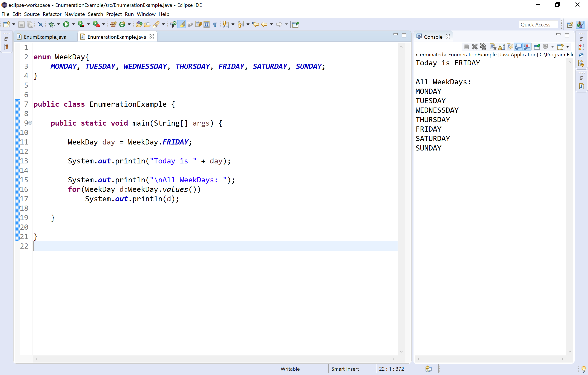Select the Search toolbar icon
Image resolution: width=588 pixels, height=375 pixels.
[x=156, y=24]
